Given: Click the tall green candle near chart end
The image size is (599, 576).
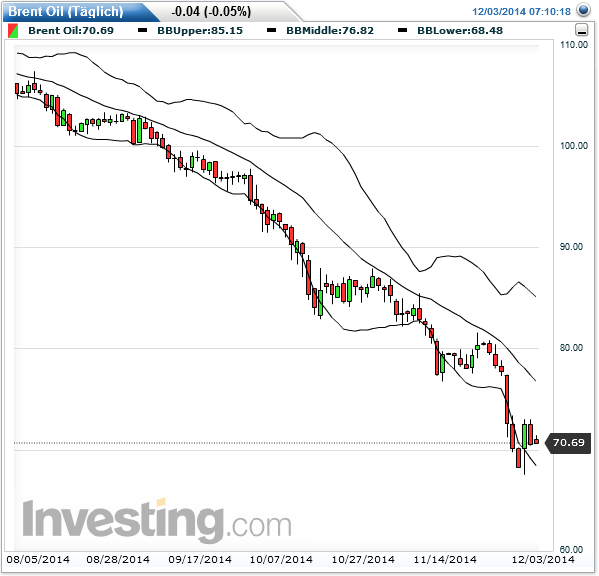Looking at the screenshot, I should (x=525, y=436).
